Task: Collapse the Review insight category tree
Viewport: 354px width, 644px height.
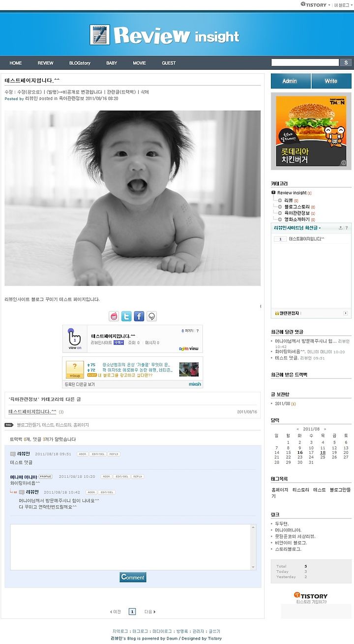Action: tap(273, 193)
